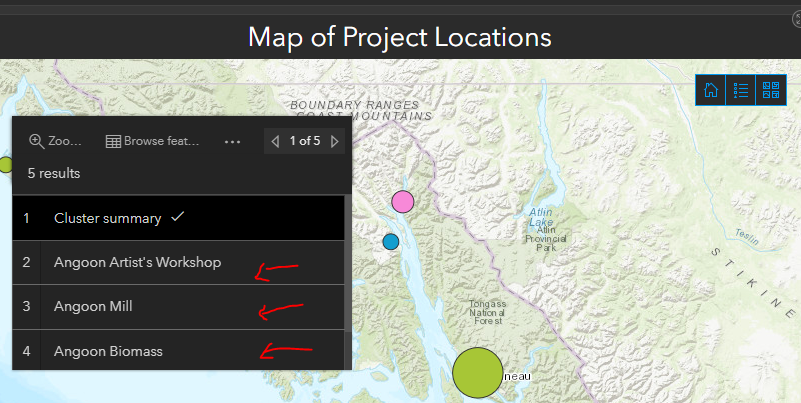The width and height of the screenshot is (801, 403).
Task: Click small green marker at left edge
Action: (x=4, y=164)
